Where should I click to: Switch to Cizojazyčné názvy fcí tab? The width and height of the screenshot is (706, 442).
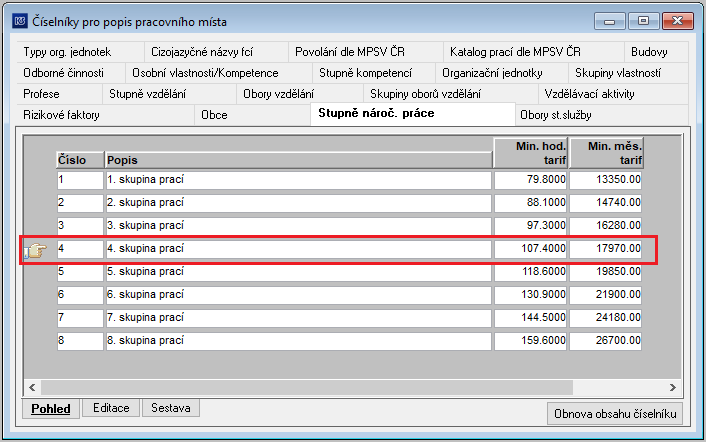pyautogui.click(x=216, y=52)
